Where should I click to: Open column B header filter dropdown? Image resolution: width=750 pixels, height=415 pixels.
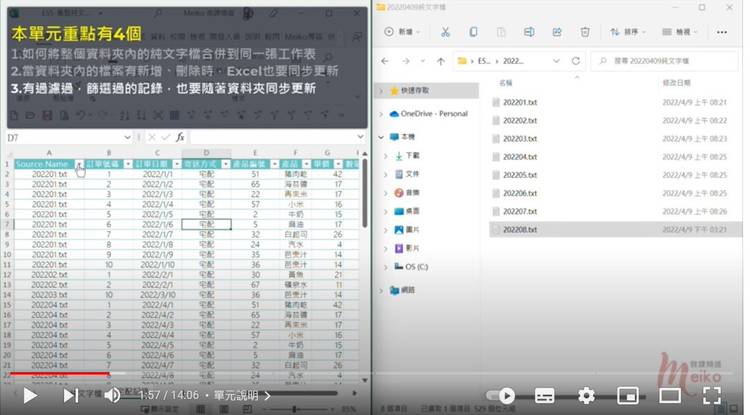pos(128,164)
